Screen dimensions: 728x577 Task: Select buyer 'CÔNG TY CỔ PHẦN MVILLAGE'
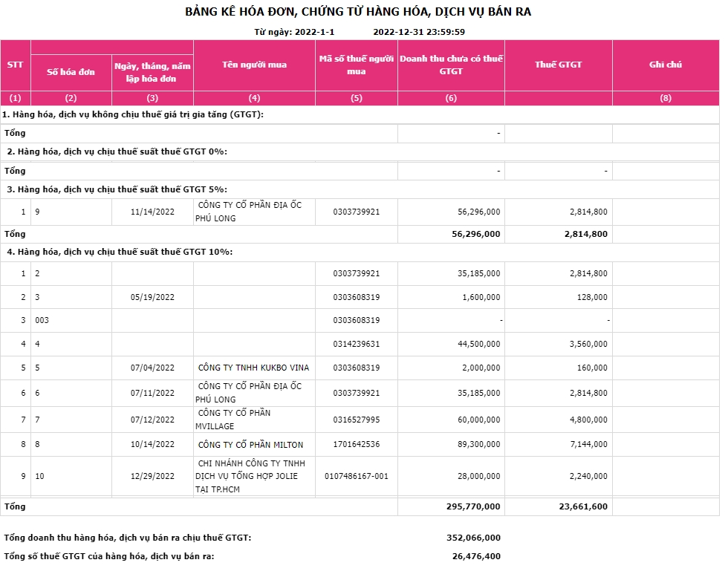pyautogui.click(x=234, y=420)
